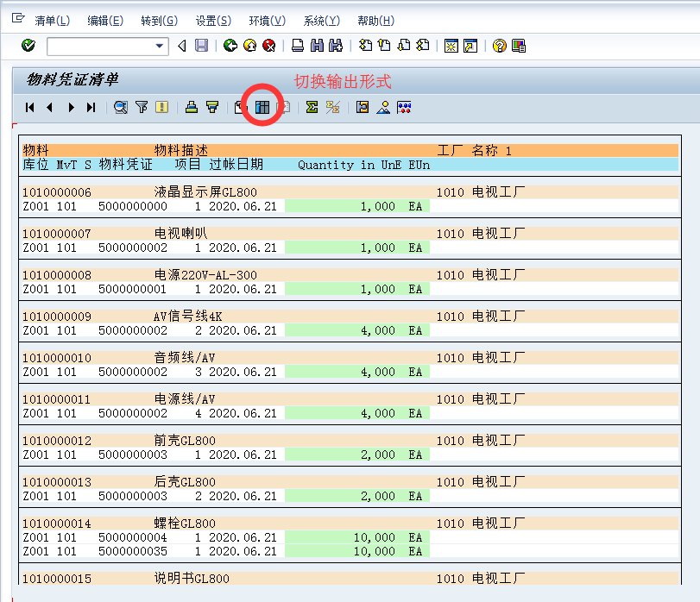The width and height of the screenshot is (700, 602).
Task: Click the green checkmark Continue button
Action: [x=27, y=46]
